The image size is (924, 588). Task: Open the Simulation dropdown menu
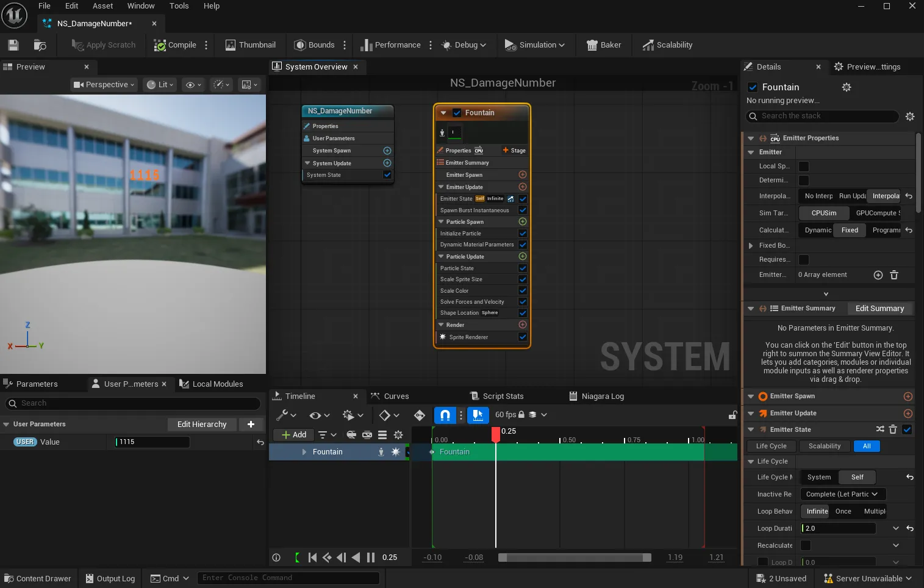pyautogui.click(x=535, y=45)
